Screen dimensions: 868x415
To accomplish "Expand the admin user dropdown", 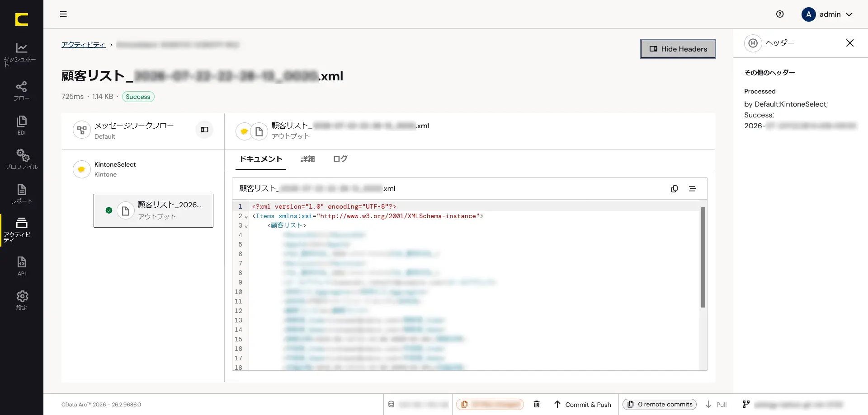I will 827,14.
